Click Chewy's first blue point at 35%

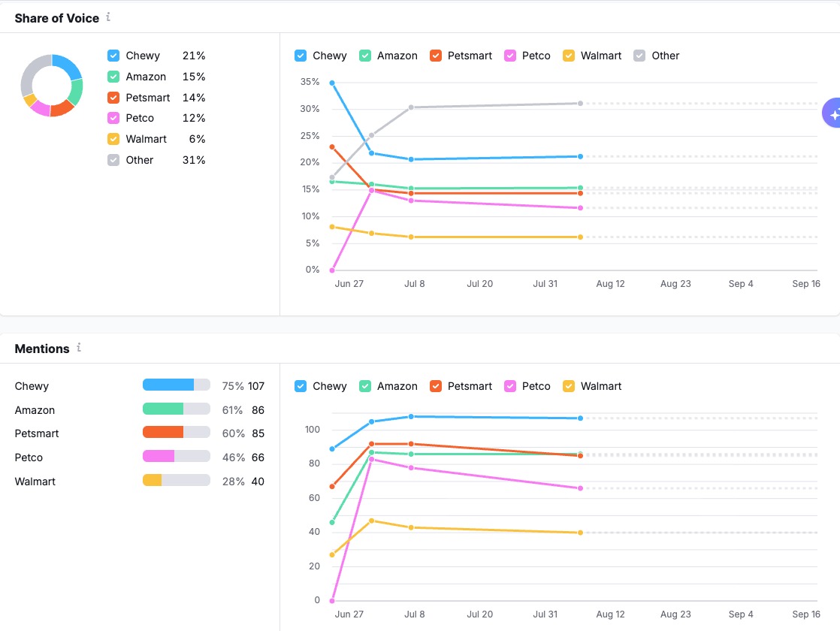tap(332, 83)
